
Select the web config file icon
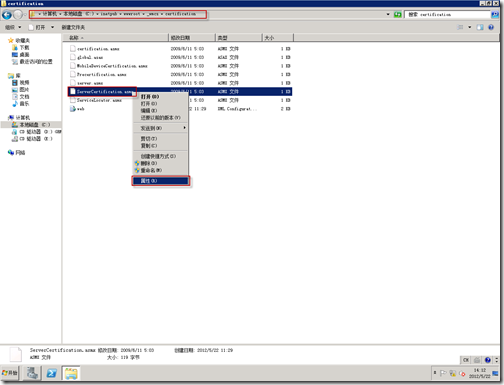click(73, 109)
